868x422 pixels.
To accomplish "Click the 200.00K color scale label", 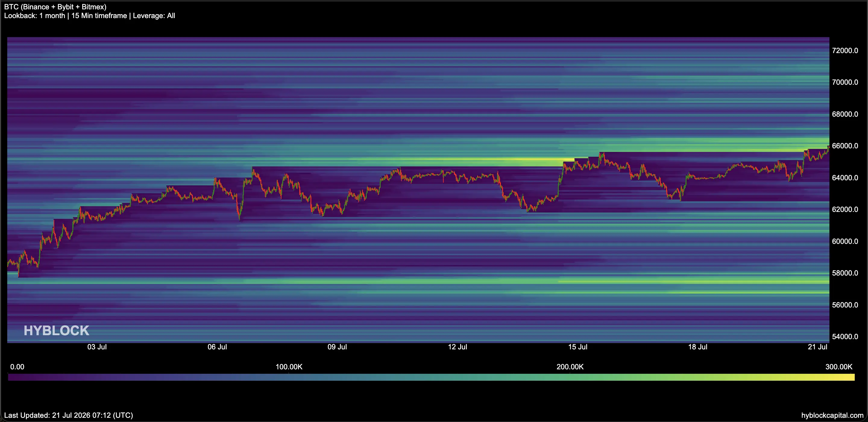I will (570, 367).
